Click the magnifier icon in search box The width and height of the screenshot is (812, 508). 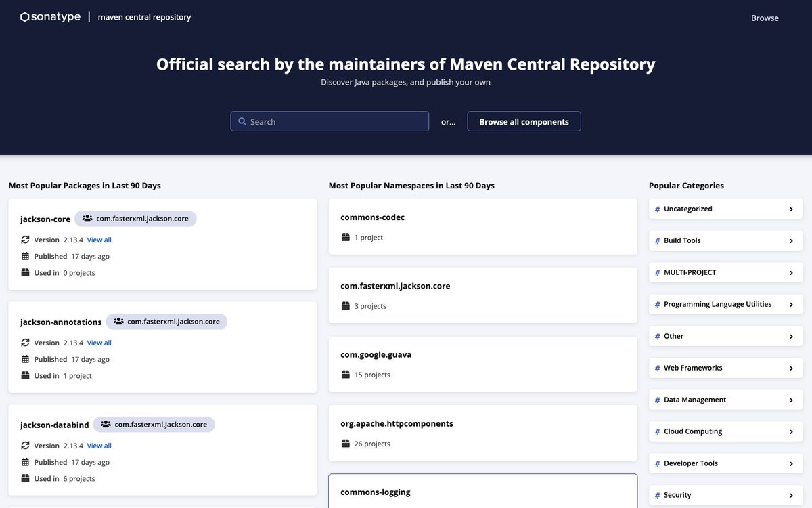tap(242, 122)
